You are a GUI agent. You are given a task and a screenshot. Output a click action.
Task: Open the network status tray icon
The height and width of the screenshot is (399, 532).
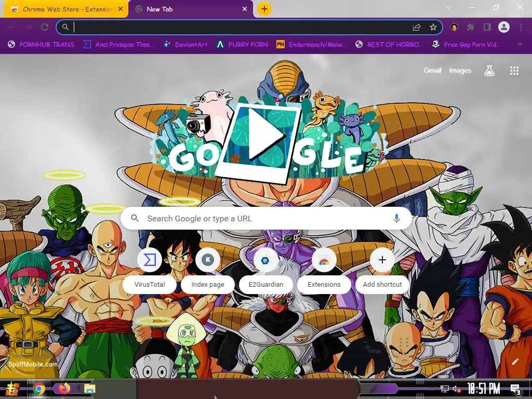(445, 389)
